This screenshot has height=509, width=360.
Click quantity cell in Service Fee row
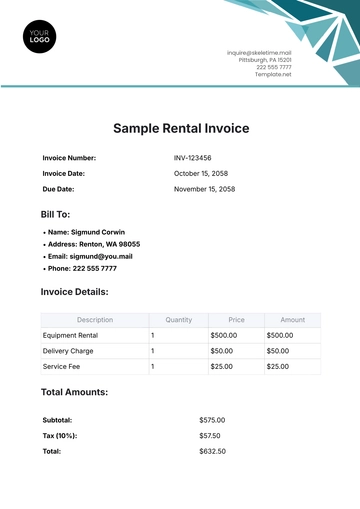pos(179,367)
